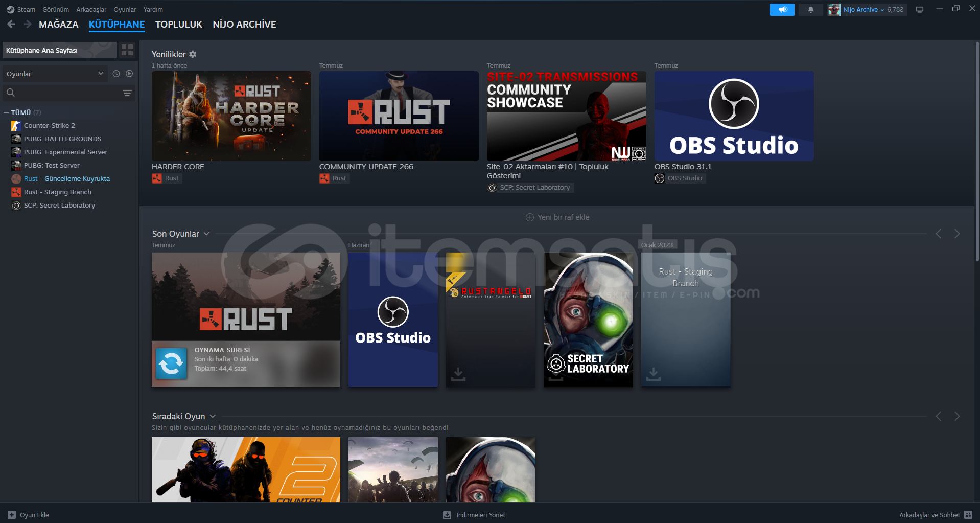Click the Counter-Strike 2 game icon
This screenshot has height=523, width=980.
tap(16, 125)
